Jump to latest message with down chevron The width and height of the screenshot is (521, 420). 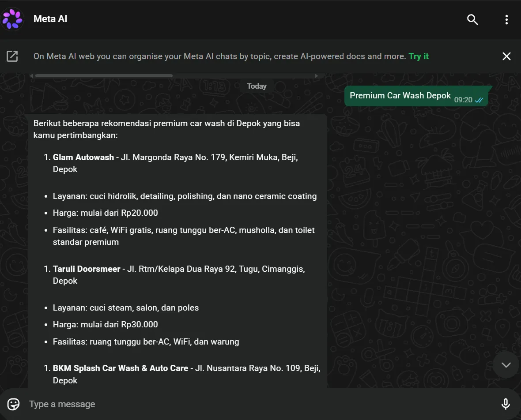tap(506, 365)
